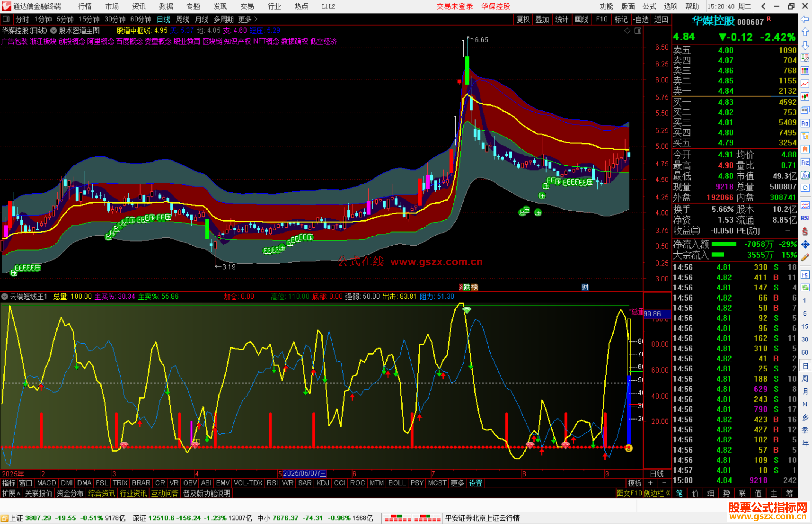The height and width of the screenshot is (524, 812).
Task: Open the 交易 menu
Action: click(247, 6)
